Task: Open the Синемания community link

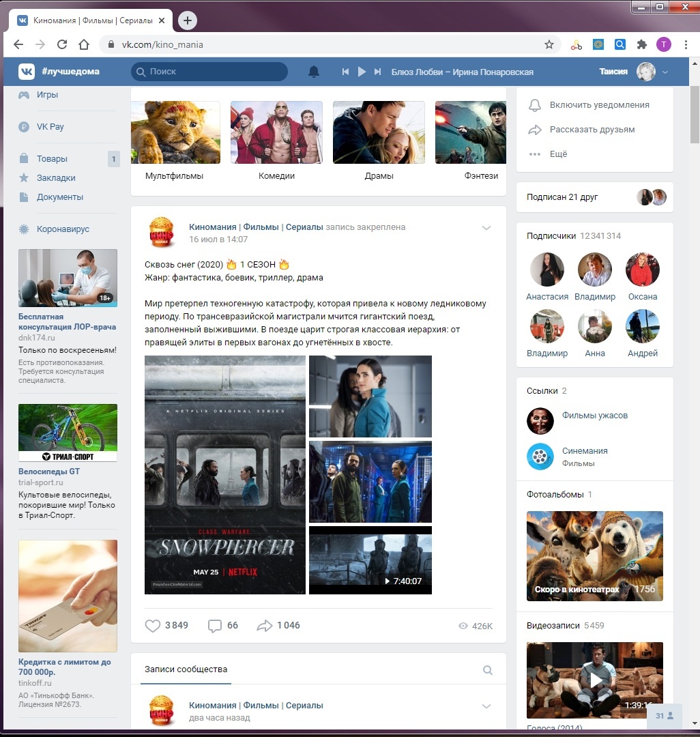Action: [585, 451]
